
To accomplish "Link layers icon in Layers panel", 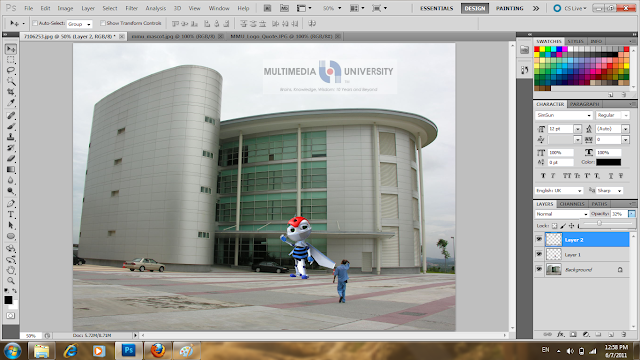I will tap(548, 334).
